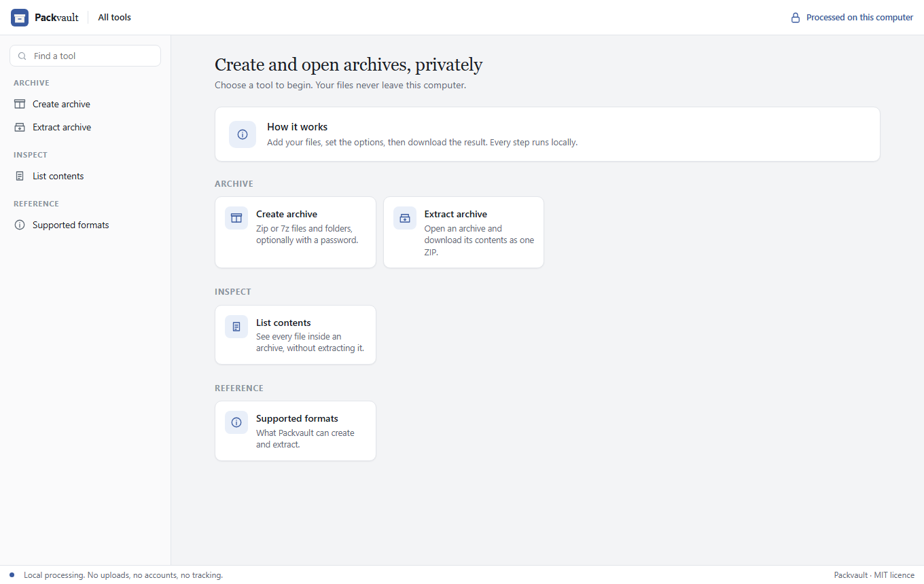Image resolution: width=924 pixels, height=584 pixels.
Task: Click the REFERENCE section heading above Supported formats card
Action: [239, 388]
